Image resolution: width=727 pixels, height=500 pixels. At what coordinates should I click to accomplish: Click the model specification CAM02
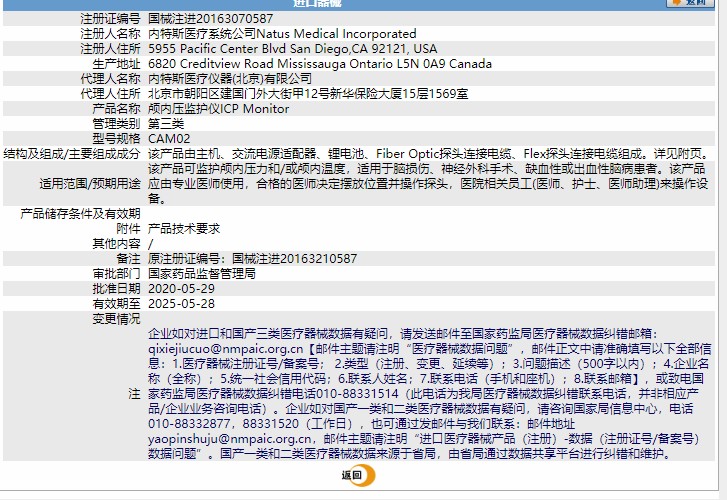click(169, 139)
